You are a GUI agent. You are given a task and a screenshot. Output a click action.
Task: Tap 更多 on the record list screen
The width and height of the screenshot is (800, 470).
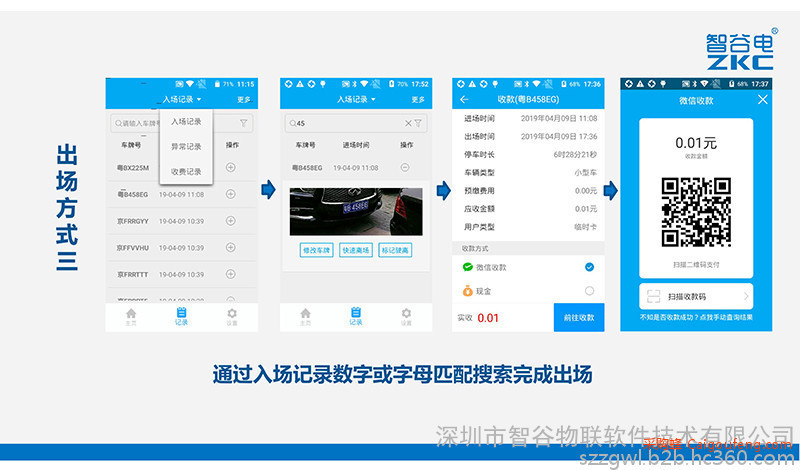click(243, 100)
